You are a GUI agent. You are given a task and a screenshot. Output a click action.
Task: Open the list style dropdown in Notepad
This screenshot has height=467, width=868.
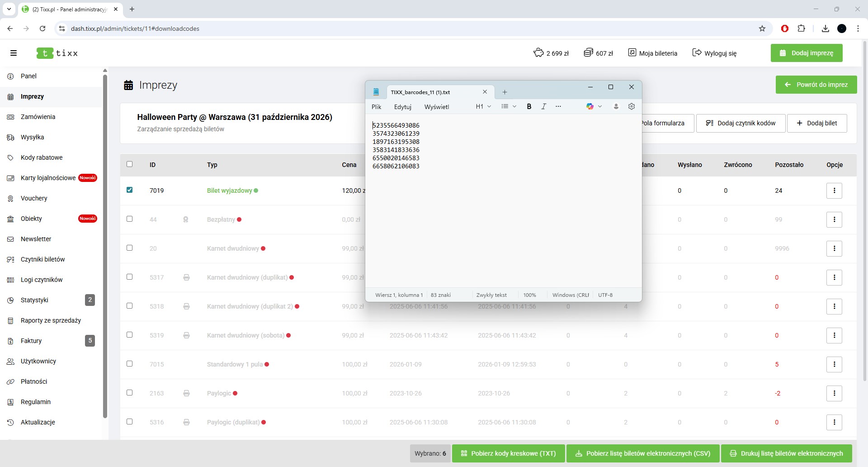tap(509, 106)
